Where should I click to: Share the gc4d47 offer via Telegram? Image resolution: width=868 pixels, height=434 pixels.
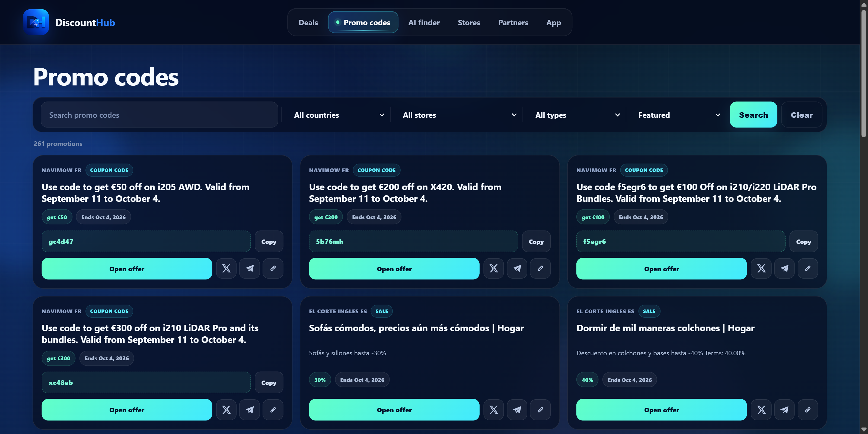(249, 269)
